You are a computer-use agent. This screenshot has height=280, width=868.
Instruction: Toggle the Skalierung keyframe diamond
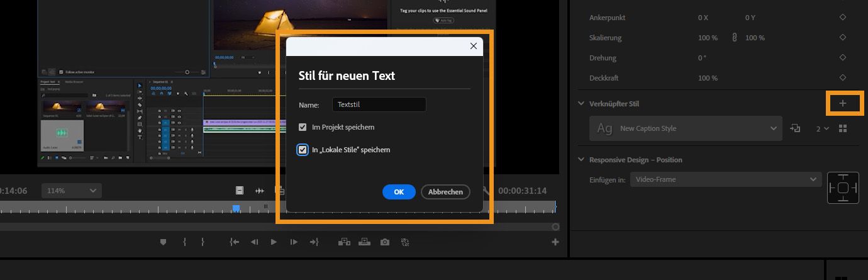[843, 38]
